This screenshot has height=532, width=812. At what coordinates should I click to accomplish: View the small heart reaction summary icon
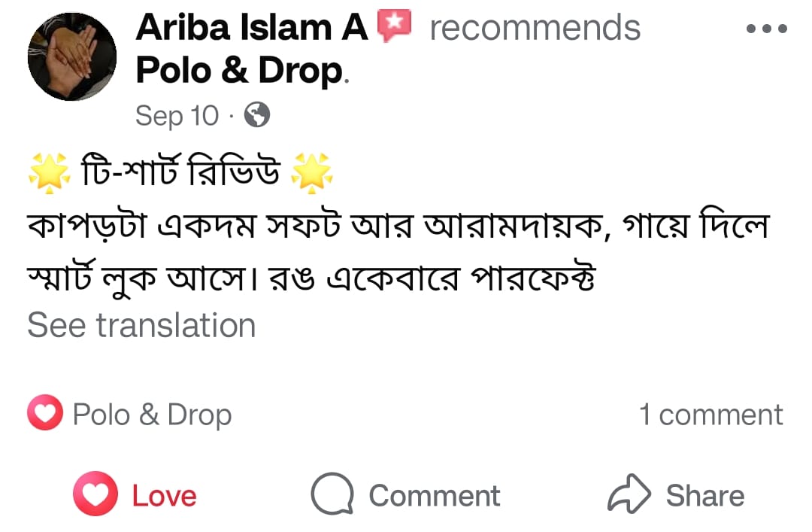coord(44,414)
